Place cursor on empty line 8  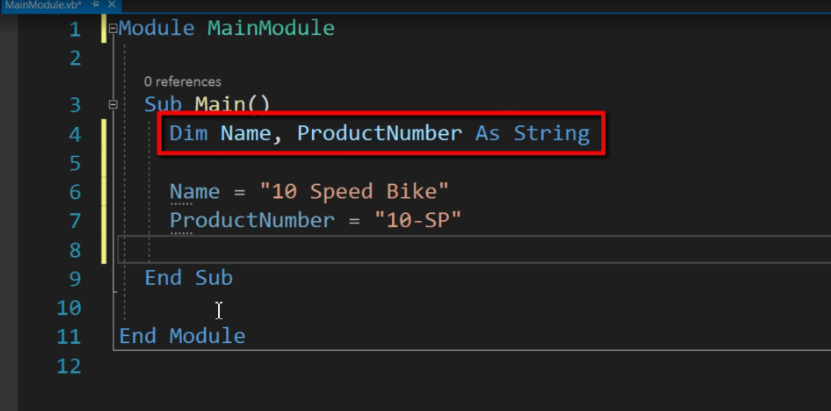(x=473, y=249)
